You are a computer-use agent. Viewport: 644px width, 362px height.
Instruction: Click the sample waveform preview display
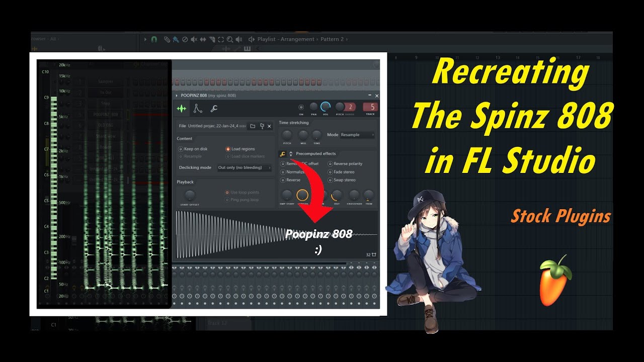coord(276,235)
